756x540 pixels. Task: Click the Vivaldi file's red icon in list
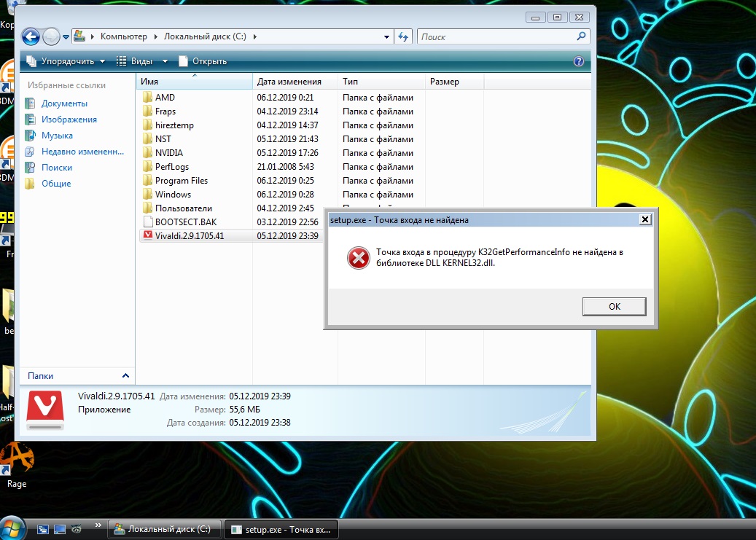click(x=147, y=236)
